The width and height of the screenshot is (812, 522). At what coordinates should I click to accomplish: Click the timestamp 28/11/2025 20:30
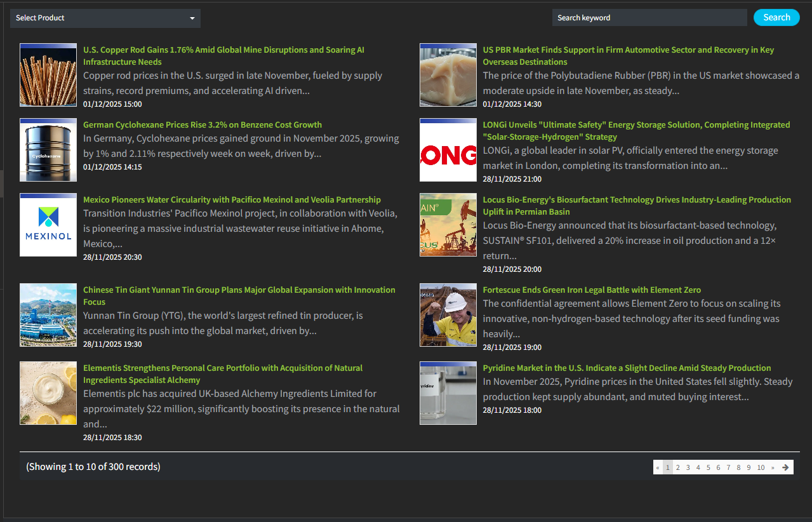tap(112, 257)
